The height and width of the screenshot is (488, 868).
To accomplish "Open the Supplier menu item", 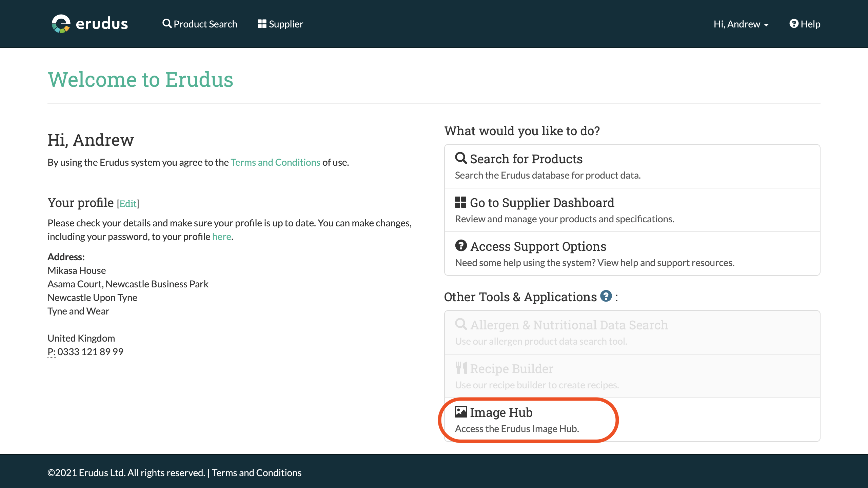I will pyautogui.click(x=286, y=24).
